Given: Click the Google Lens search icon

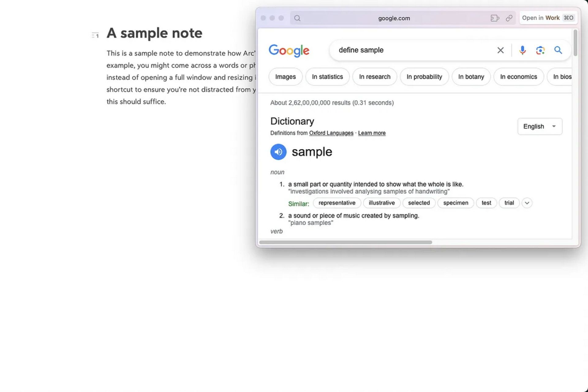Looking at the screenshot, I should (540, 49).
